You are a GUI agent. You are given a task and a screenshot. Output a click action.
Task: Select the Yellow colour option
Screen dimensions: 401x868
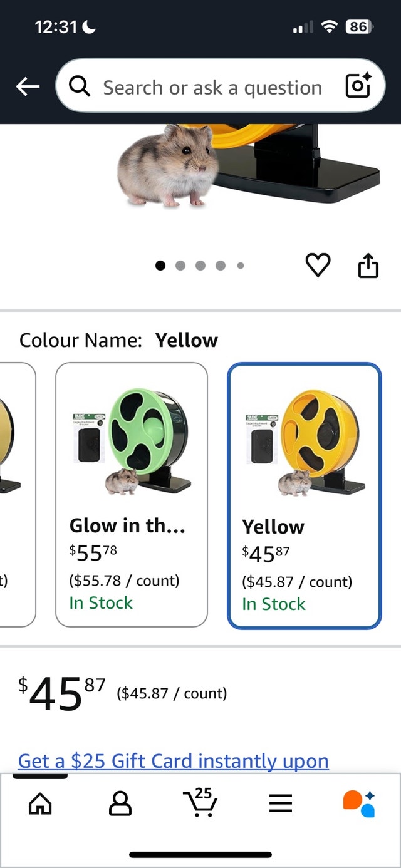coord(305,495)
